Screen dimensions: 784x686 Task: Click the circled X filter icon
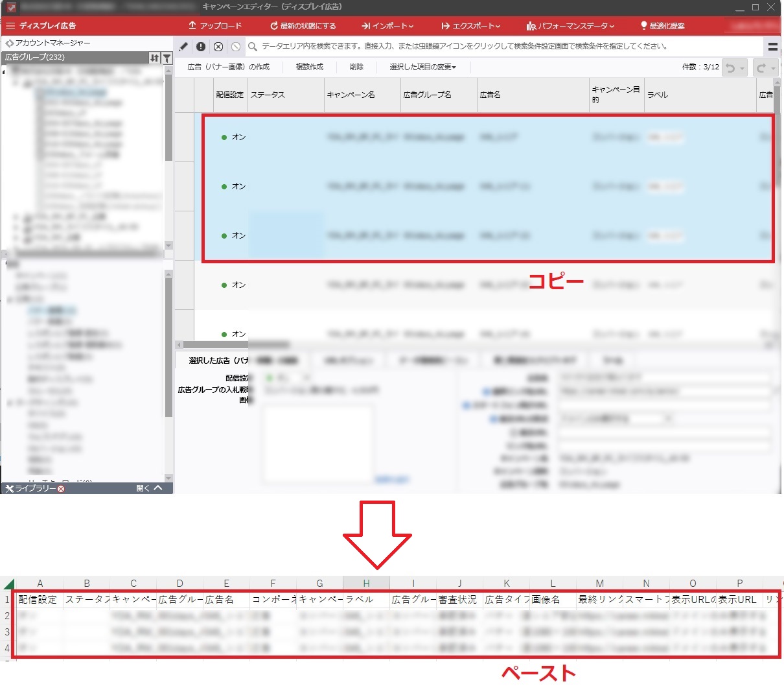tap(218, 47)
